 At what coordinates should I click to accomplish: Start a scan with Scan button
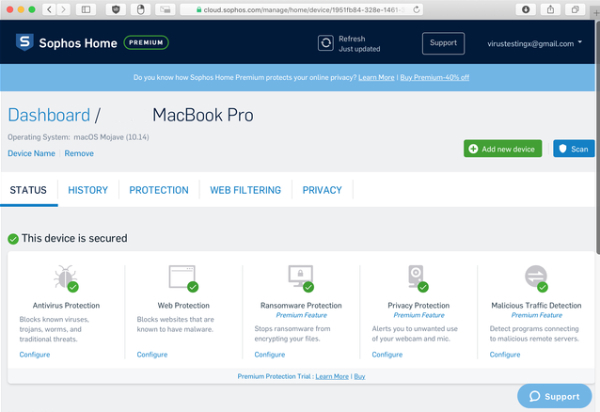click(574, 148)
